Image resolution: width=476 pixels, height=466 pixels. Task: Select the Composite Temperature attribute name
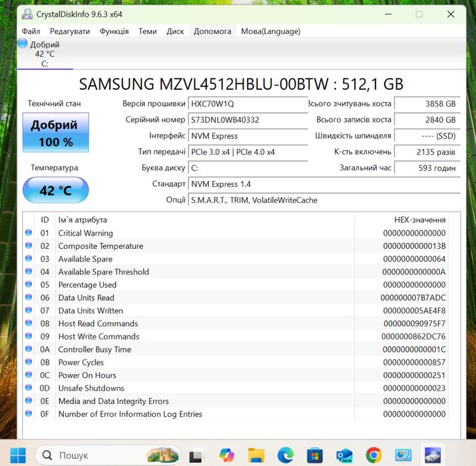tap(101, 246)
